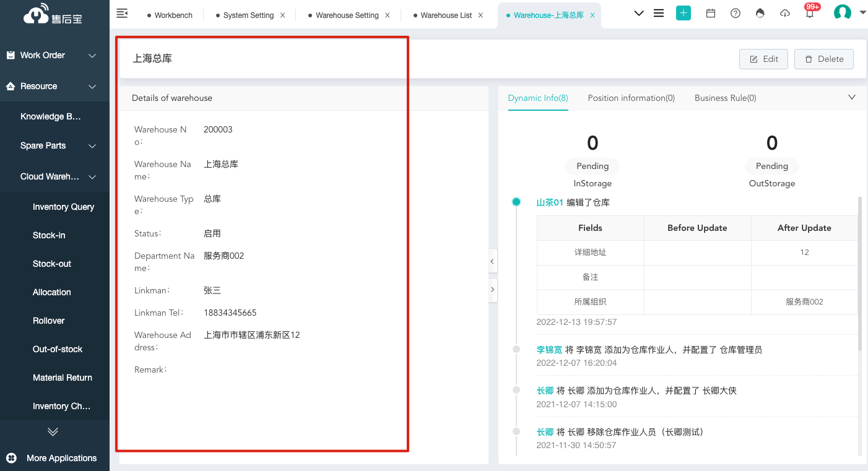Click the theme skin icon
This screenshot has height=471, width=868.
(760, 13)
